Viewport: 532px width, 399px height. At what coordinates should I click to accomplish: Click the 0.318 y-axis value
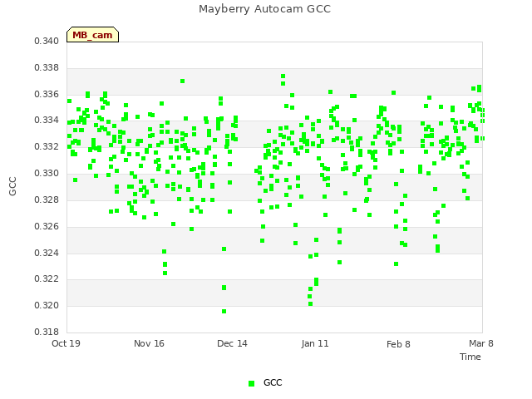tap(47, 332)
